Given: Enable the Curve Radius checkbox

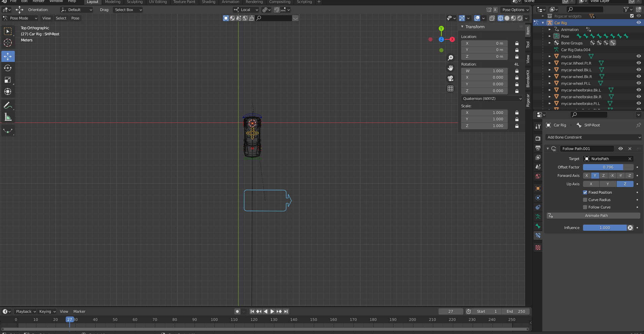Looking at the screenshot, I should tap(585, 200).
